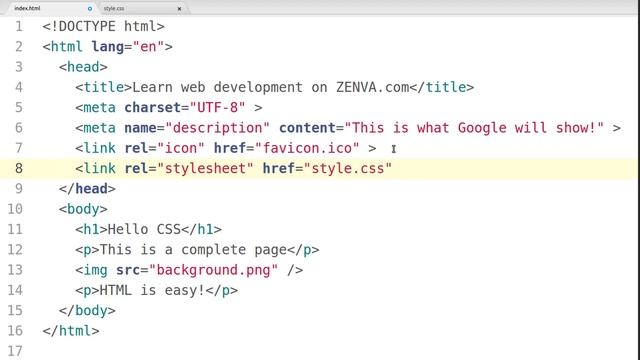Click the "icon" rel value
Image resolution: width=640 pixels, height=360 pixels.
[181, 148]
